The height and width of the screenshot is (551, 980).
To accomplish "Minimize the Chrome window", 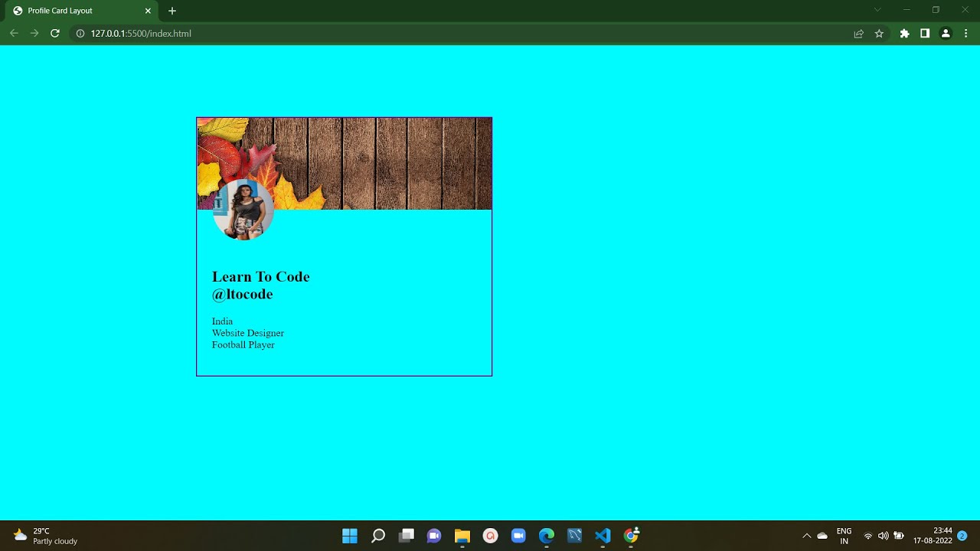I will pyautogui.click(x=906, y=10).
